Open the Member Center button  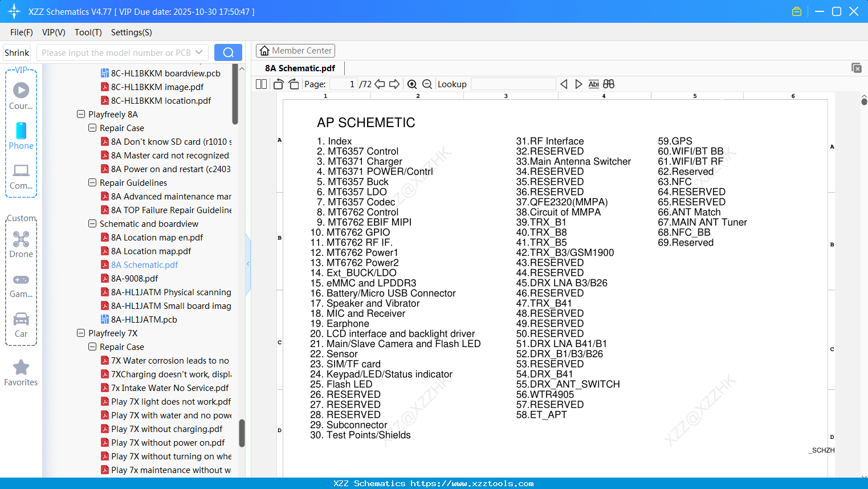point(295,51)
